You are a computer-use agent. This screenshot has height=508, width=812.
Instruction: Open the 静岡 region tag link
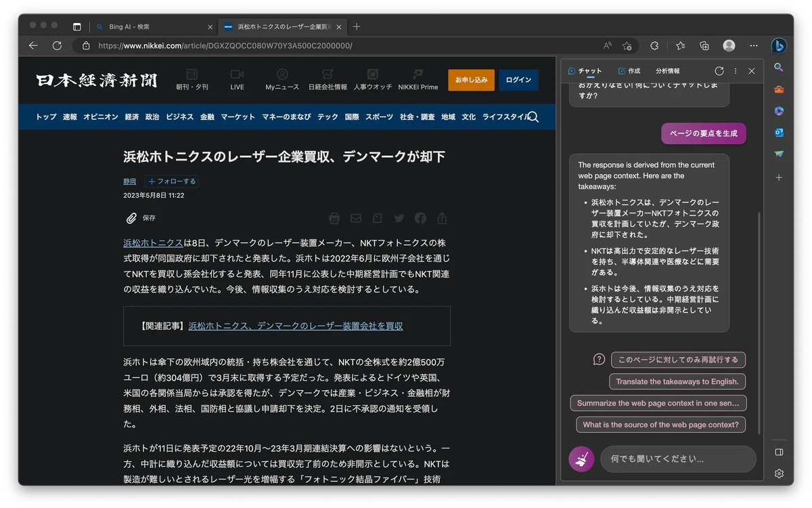(x=129, y=182)
